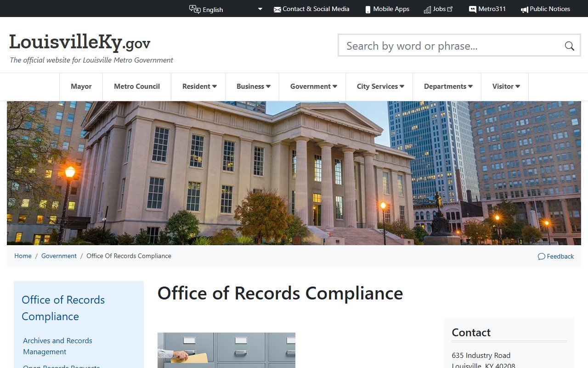Click the building icon beside Jobs
This screenshot has height=368, width=588.
(427, 9)
